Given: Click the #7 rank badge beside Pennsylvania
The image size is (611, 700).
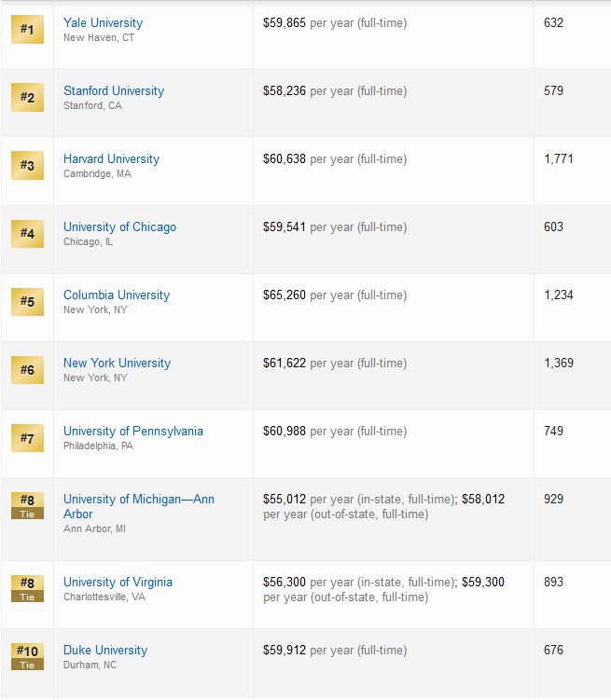Looking at the screenshot, I should pos(27,438).
